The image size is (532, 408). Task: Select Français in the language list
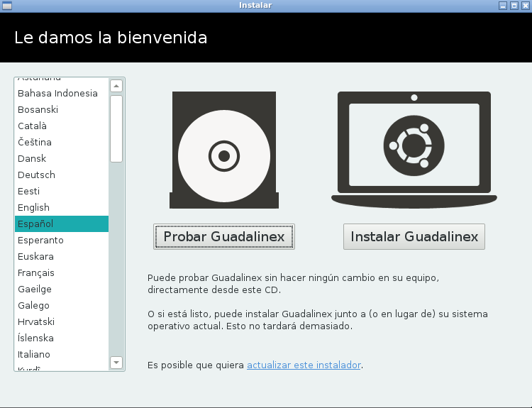click(62, 272)
